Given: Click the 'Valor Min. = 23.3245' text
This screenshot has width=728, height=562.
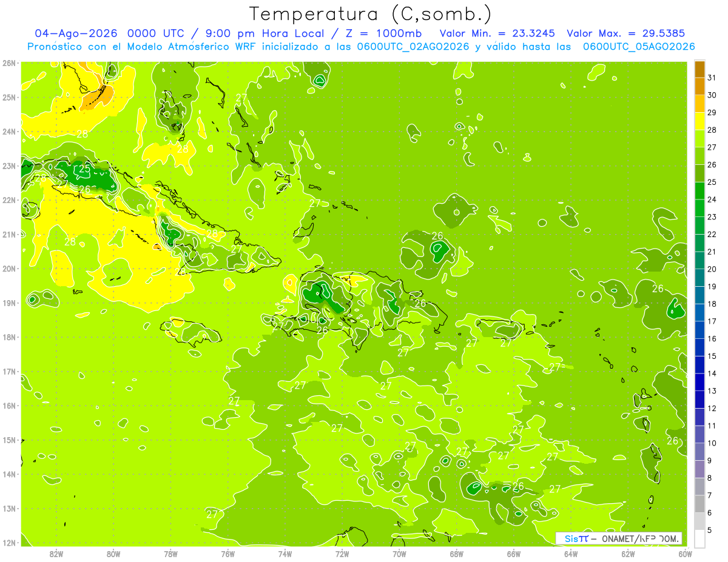Looking at the screenshot, I should pos(498,33).
